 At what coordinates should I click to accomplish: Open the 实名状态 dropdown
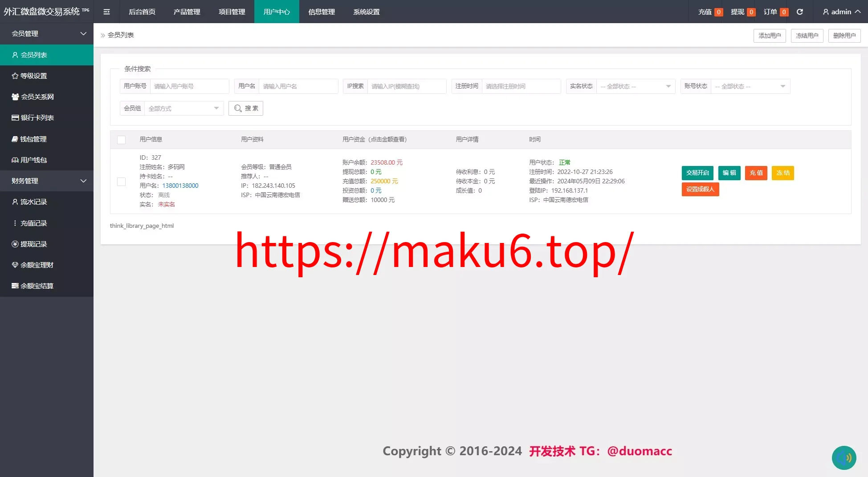tap(636, 86)
